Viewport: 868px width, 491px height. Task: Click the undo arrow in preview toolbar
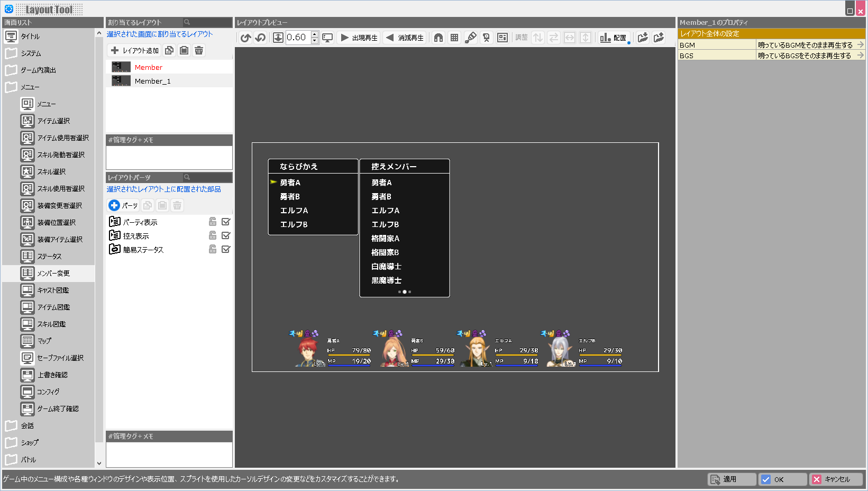click(x=245, y=38)
